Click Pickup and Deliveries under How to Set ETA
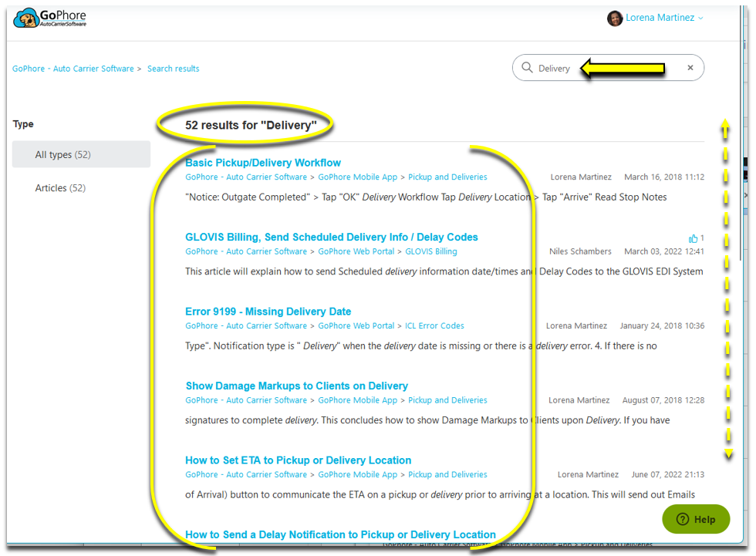 (447, 474)
